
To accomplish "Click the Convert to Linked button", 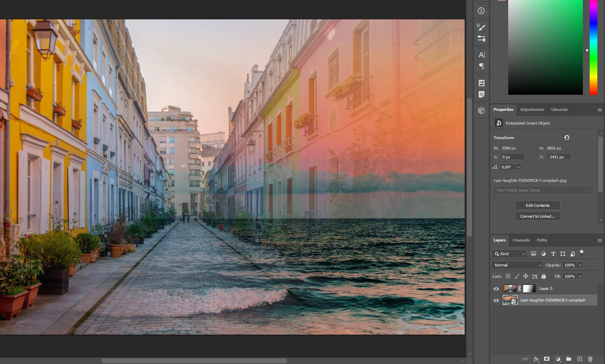I will point(537,216).
